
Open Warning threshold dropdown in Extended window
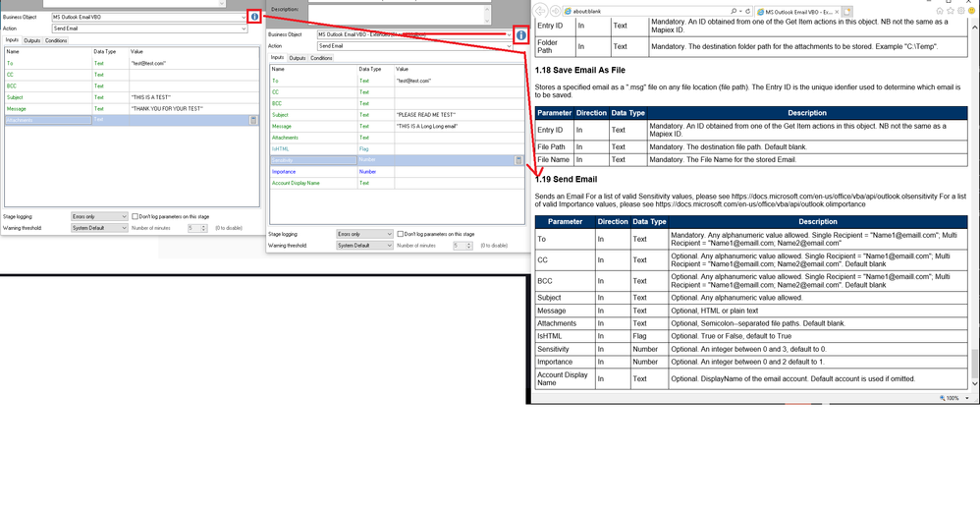point(365,245)
